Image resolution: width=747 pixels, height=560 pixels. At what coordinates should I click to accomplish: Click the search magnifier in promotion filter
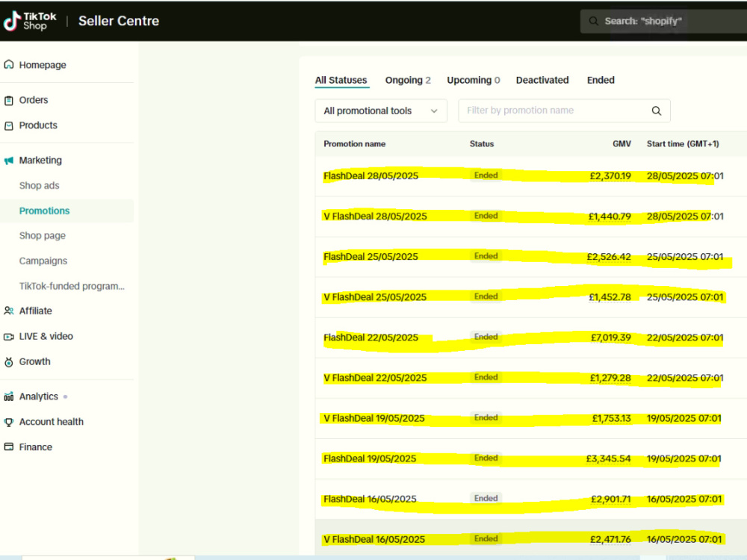[x=657, y=111]
